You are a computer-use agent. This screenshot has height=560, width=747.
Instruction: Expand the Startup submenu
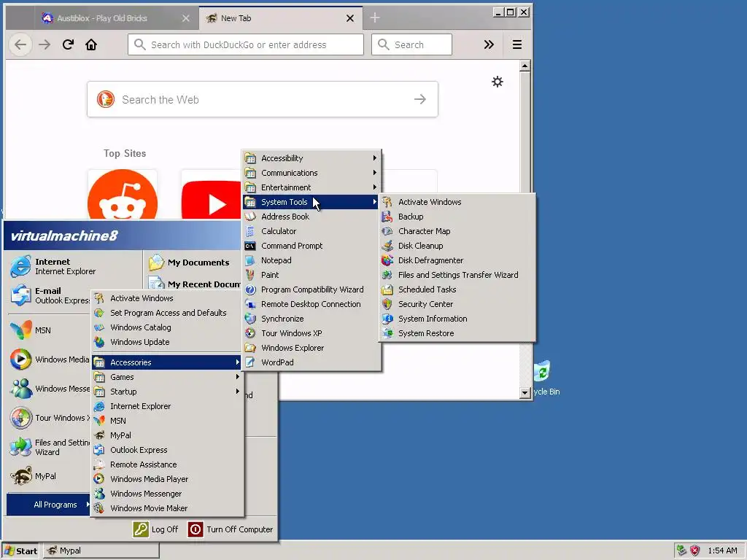[x=167, y=392]
